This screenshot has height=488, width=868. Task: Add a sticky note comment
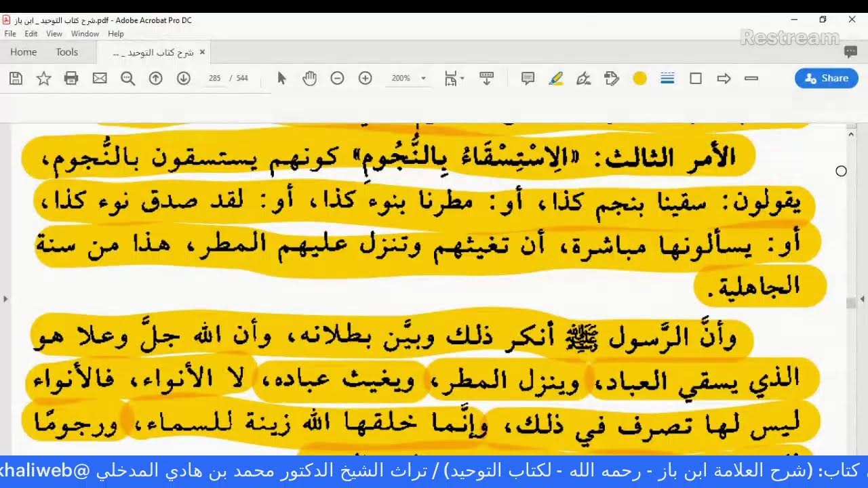point(528,79)
